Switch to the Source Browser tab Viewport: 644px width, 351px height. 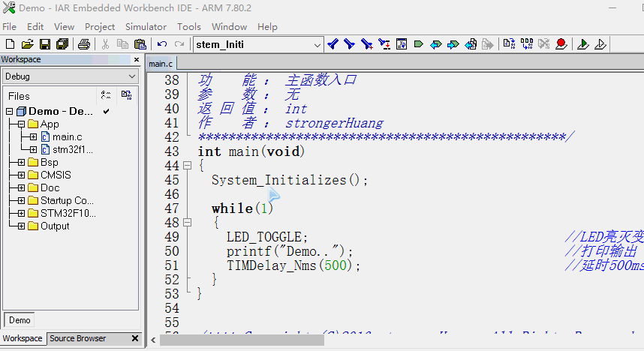(77, 338)
